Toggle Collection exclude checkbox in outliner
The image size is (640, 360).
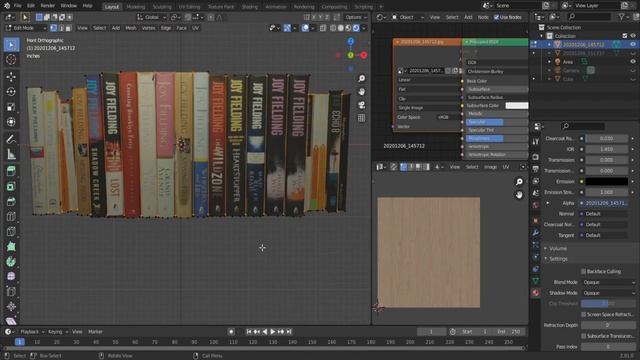tap(625, 36)
